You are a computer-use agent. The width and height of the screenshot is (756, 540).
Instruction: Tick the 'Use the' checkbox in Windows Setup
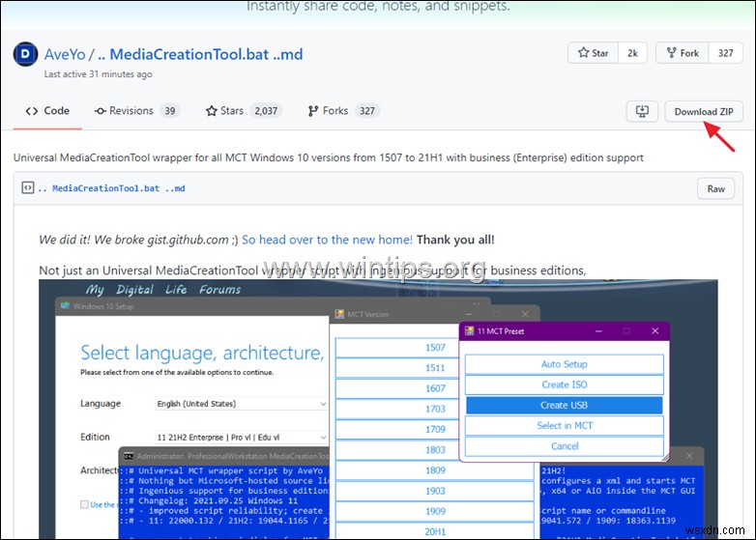click(83, 504)
